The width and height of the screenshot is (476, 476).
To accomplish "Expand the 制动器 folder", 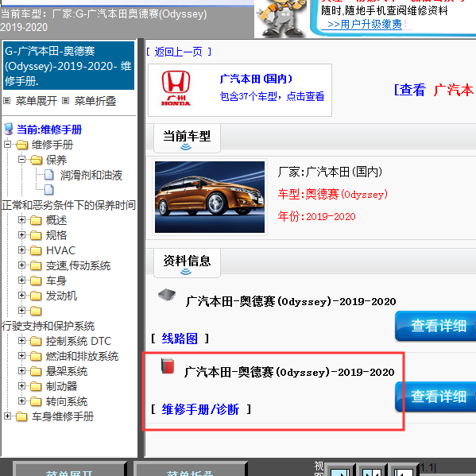I will coord(22,386).
